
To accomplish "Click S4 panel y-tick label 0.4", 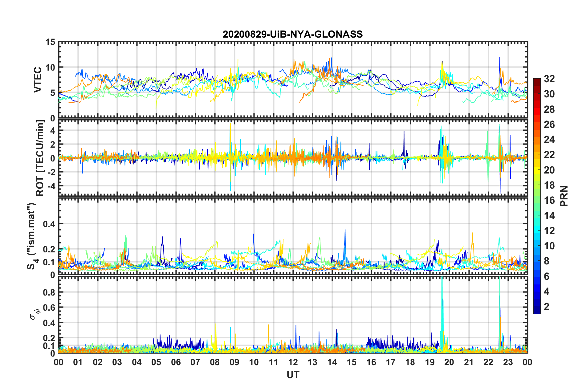I will point(49,224).
